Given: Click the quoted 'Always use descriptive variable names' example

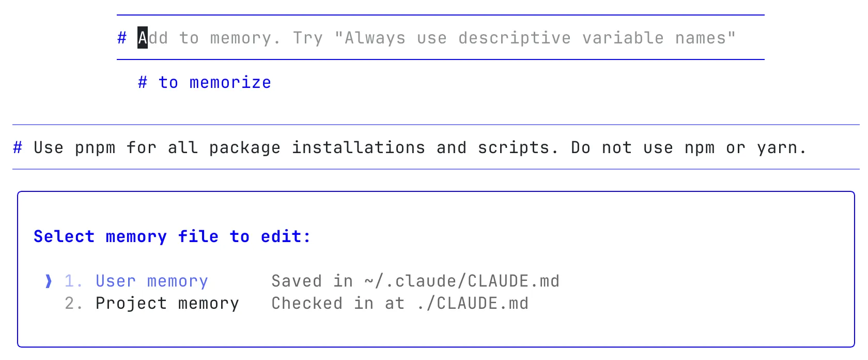Looking at the screenshot, I should pyautogui.click(x=535, y=38).
